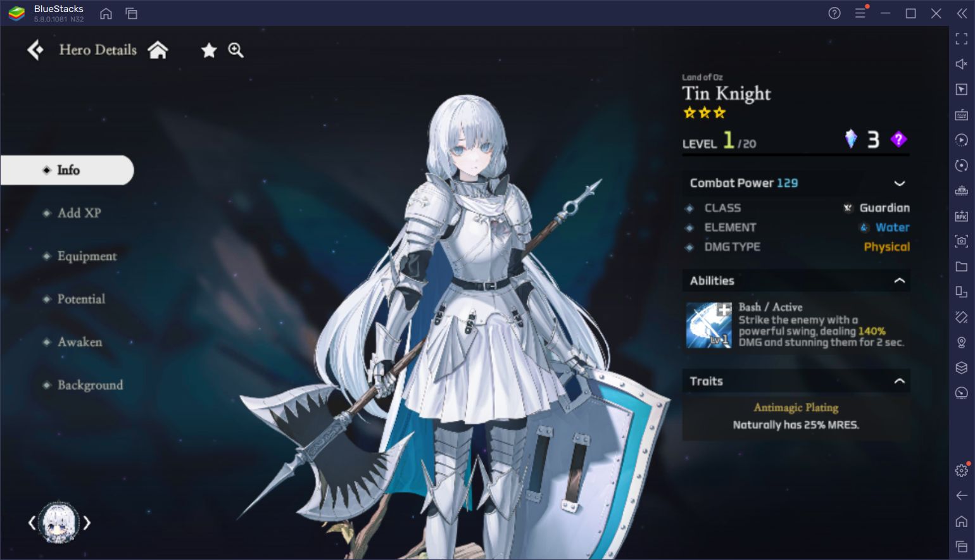Open the media folder icon

click(962, 266)
